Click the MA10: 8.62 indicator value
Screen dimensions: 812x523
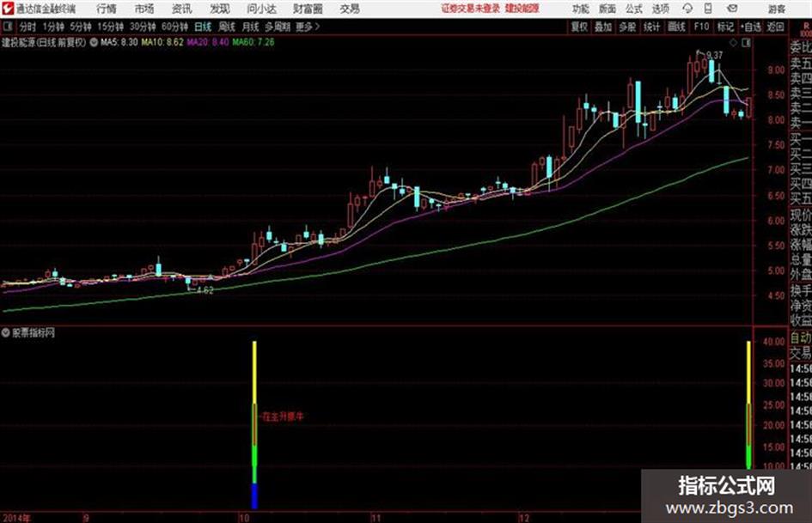(x=162, y=42)
